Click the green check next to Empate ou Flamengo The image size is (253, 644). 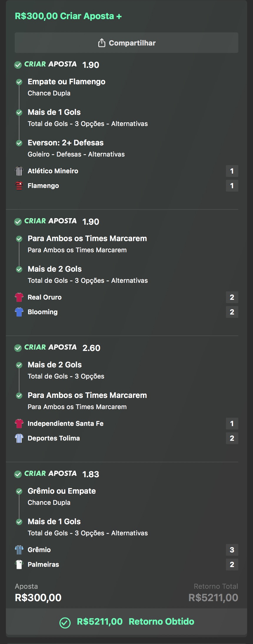coord(19,82)
